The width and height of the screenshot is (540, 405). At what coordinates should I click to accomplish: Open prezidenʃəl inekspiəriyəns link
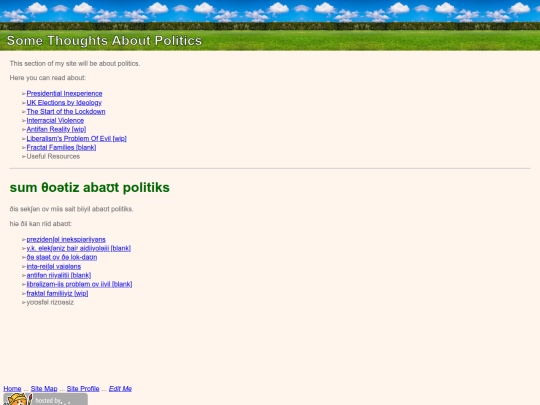(66, 239)
